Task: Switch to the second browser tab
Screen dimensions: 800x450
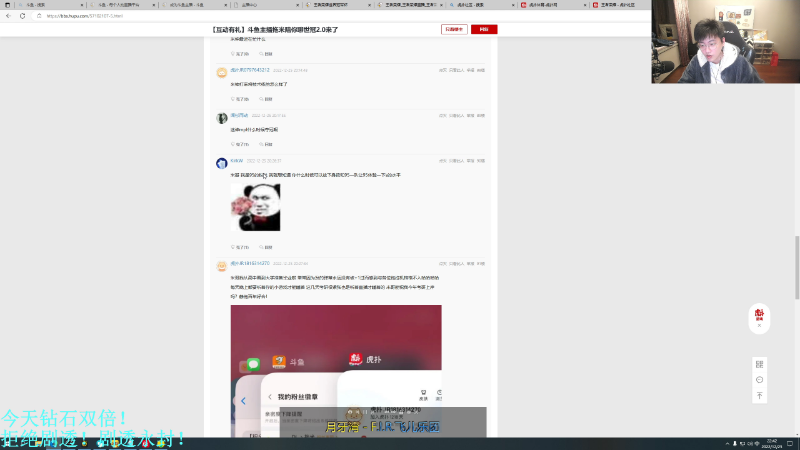Action: [x=121, y=5]
